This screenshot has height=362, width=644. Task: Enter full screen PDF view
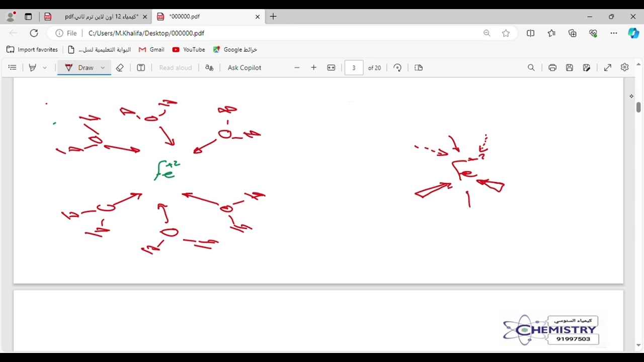coord(608,67)
